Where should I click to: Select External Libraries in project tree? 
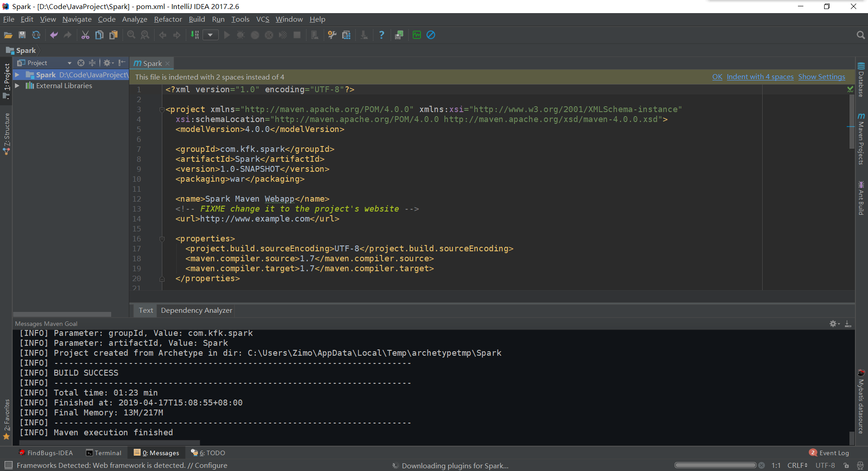(x=64, y=85)
